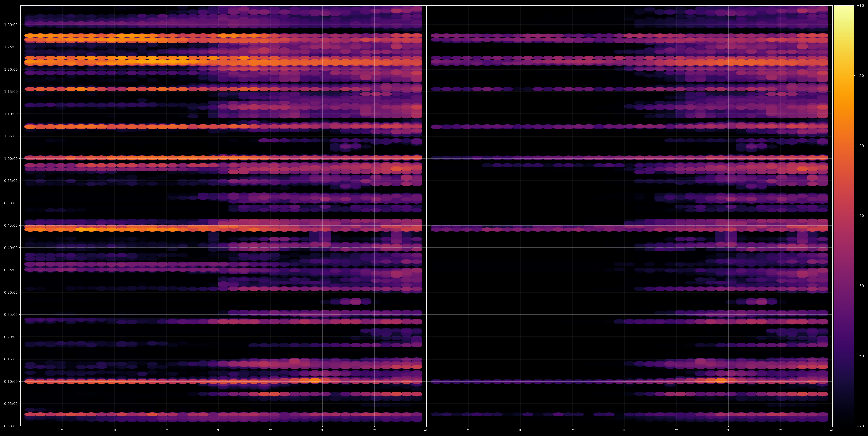Select the −70 colorbar value
Screen dimensions: 868x436
point(860,426)
